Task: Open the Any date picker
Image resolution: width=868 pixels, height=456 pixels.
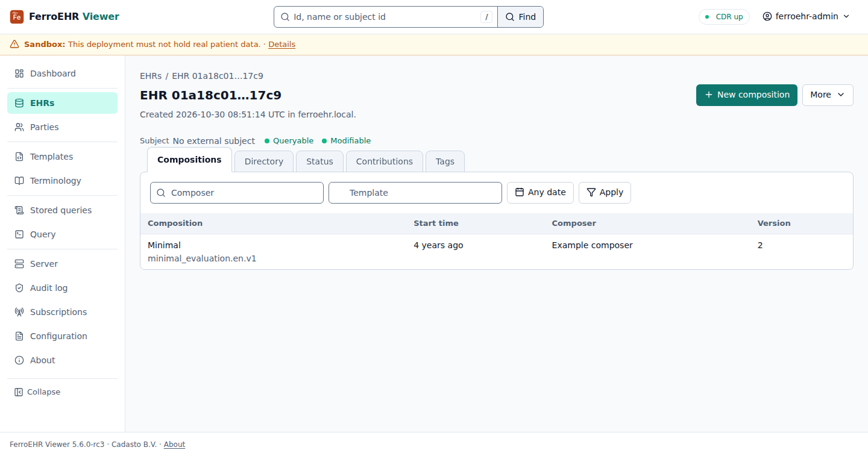Action: coord(540,193)
